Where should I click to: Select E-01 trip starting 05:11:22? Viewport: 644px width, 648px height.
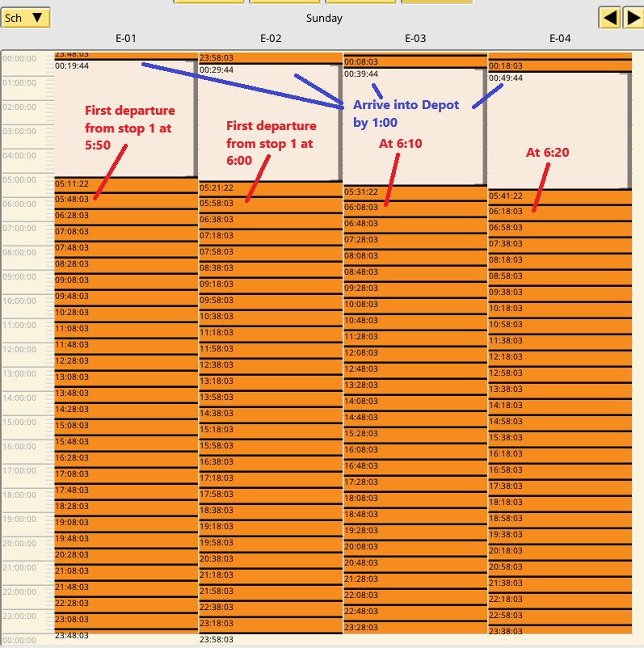126,185
